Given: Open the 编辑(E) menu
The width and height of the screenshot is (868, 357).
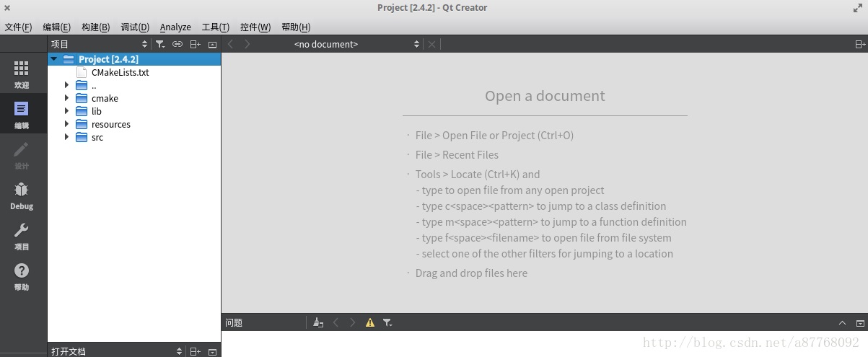Looking at the screenshot, I should (56, 27).
